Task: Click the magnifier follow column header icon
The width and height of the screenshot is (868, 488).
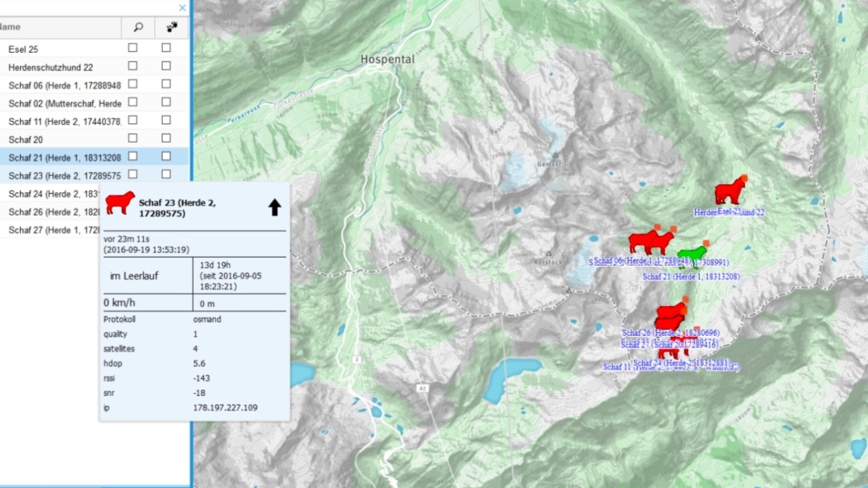Action: click(x=138, y=28)
